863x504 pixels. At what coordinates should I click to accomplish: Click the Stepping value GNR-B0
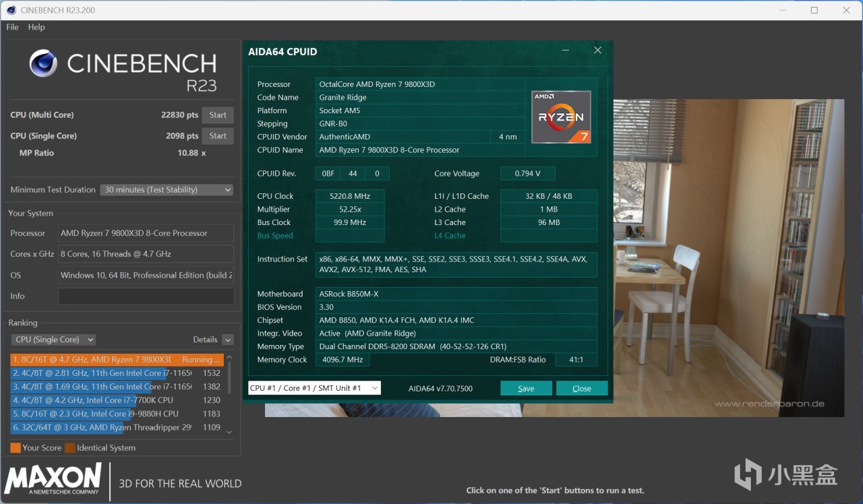coord(421,124)
